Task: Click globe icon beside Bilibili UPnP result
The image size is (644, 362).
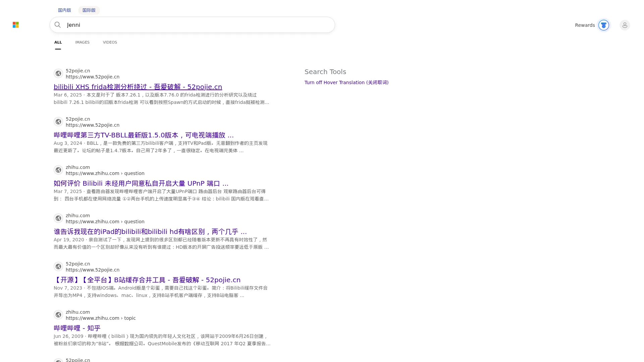Action: coord(58,170)
